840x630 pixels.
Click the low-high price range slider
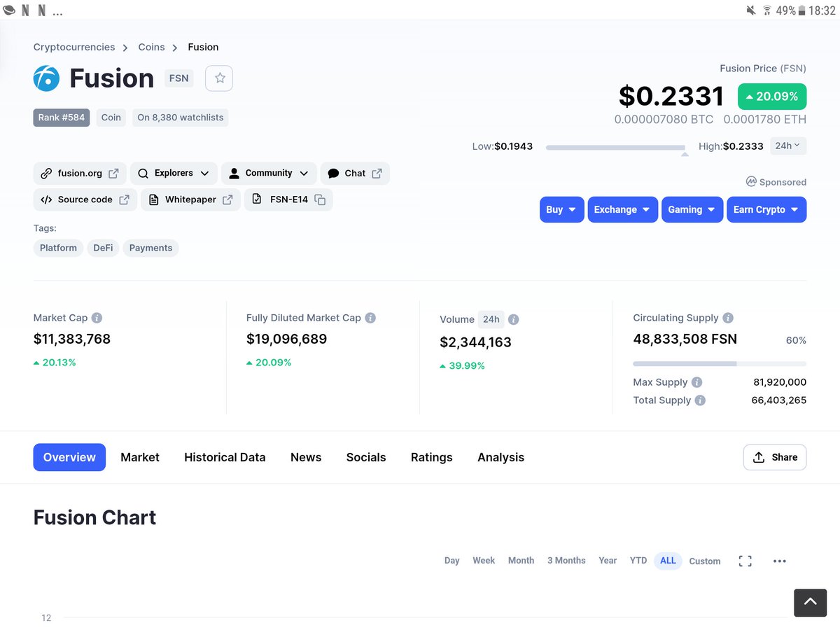(615, 148)
